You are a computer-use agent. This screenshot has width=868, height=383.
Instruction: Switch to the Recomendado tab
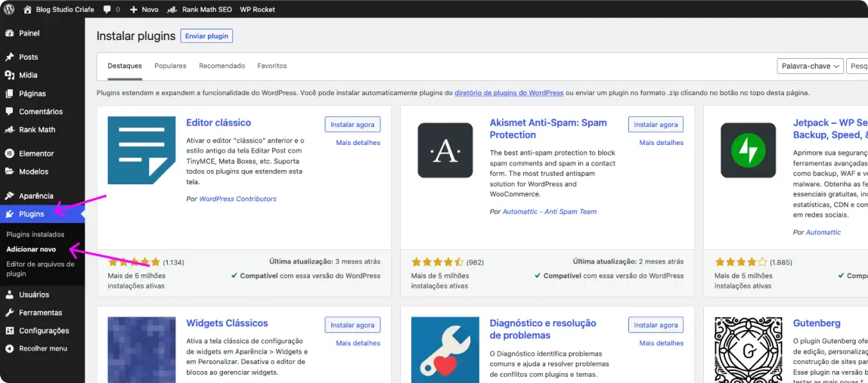pyautogui.click(x=222, y=66)
